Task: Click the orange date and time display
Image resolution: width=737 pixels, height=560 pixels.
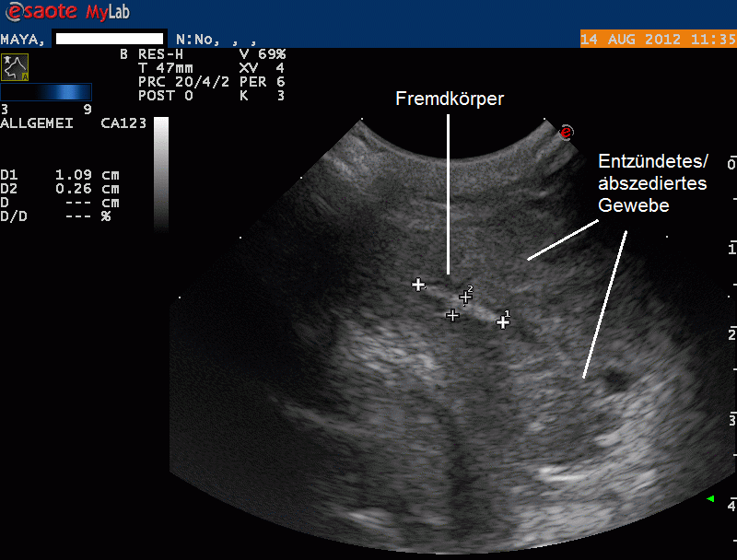Action: (x=657, y=39)
